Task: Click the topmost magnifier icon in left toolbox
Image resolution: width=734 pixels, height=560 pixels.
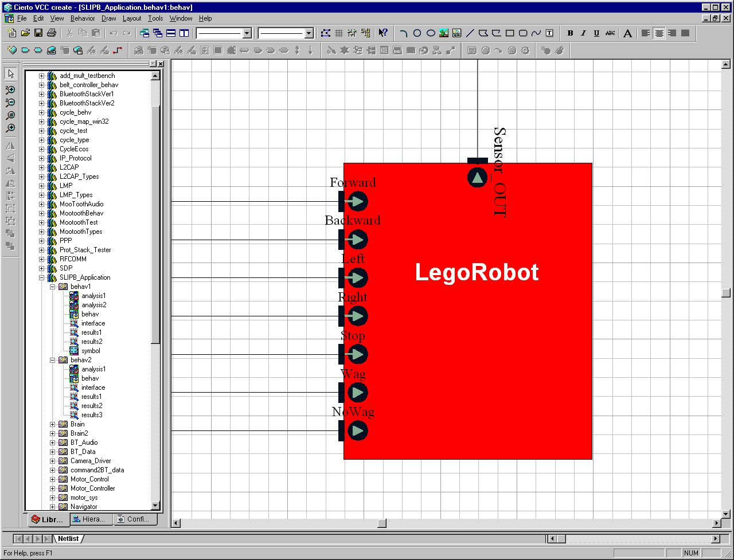Action: coord(10,89)
